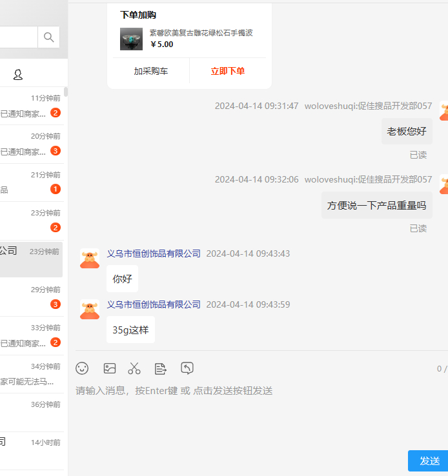Click the turquoise ring product thumbnail
The height and width of the screenshot is (476, 448).
click(x=131, y=39)
